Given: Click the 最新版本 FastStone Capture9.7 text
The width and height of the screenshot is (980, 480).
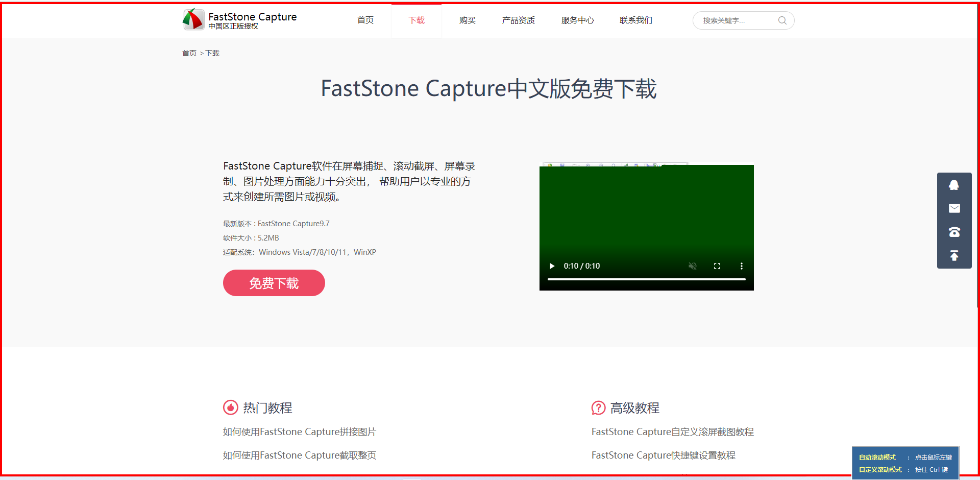Looking at the screenshot, I should [x=276, y=224].
